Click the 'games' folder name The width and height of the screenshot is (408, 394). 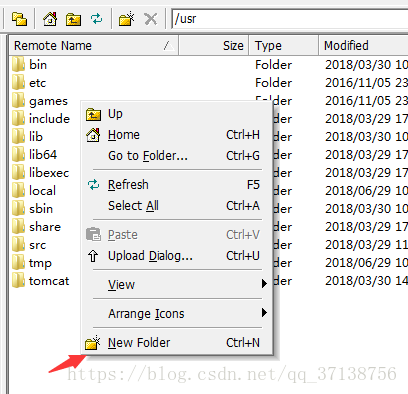tap(48, 101)
